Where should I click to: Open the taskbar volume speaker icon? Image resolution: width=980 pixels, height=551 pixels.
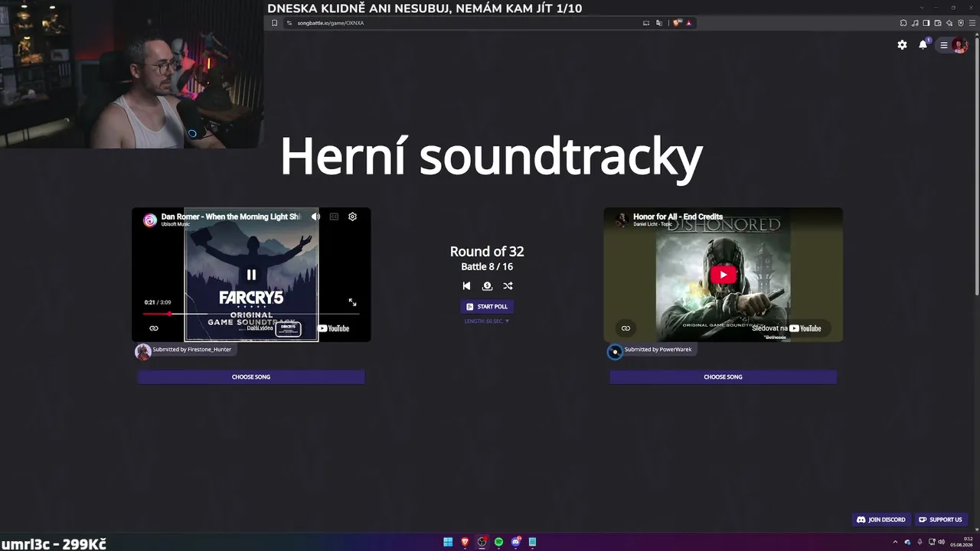[941, 542]
